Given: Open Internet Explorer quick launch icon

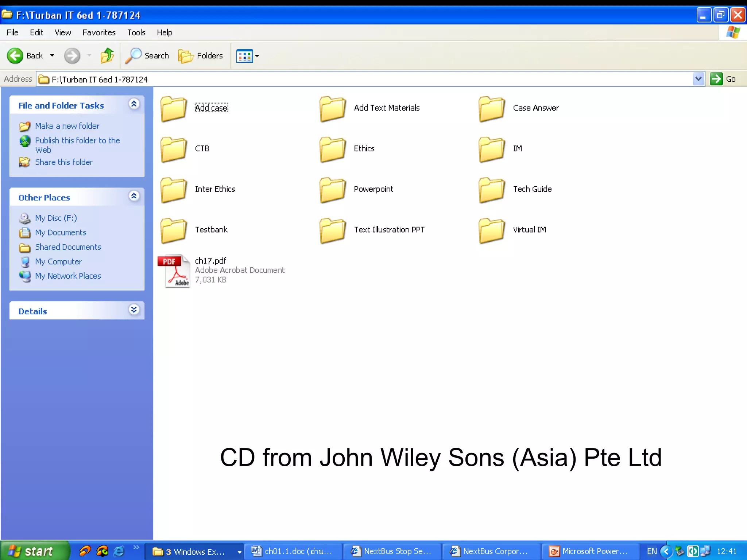Looking at the screenshot, I should click(119, 551).
